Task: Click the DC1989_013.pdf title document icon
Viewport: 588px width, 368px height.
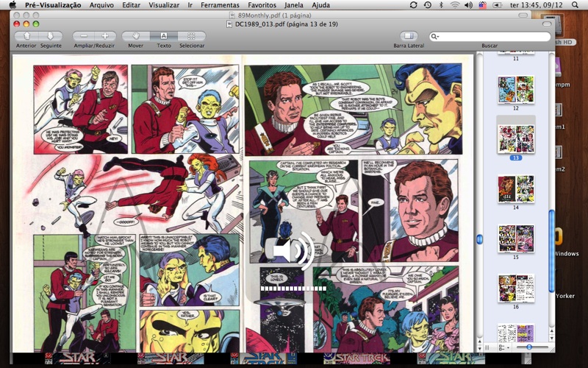Action: [x=229, y=24]
